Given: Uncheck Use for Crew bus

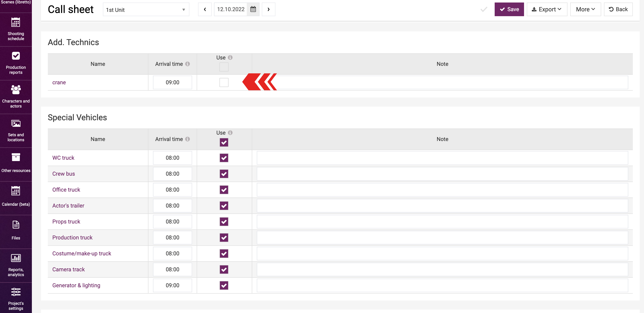Looking at the screenshot, I should (224, 174).
